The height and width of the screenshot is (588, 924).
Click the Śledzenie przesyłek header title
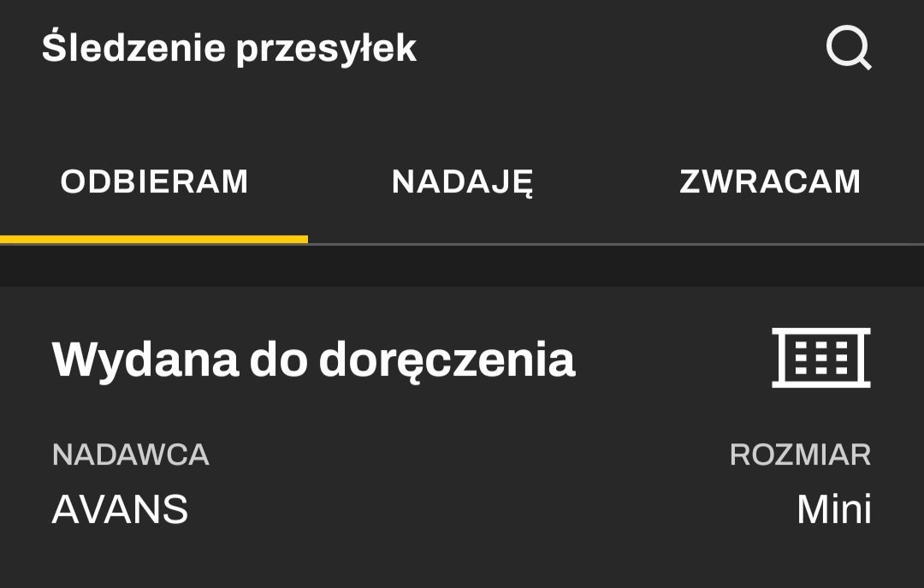[228, 48]
